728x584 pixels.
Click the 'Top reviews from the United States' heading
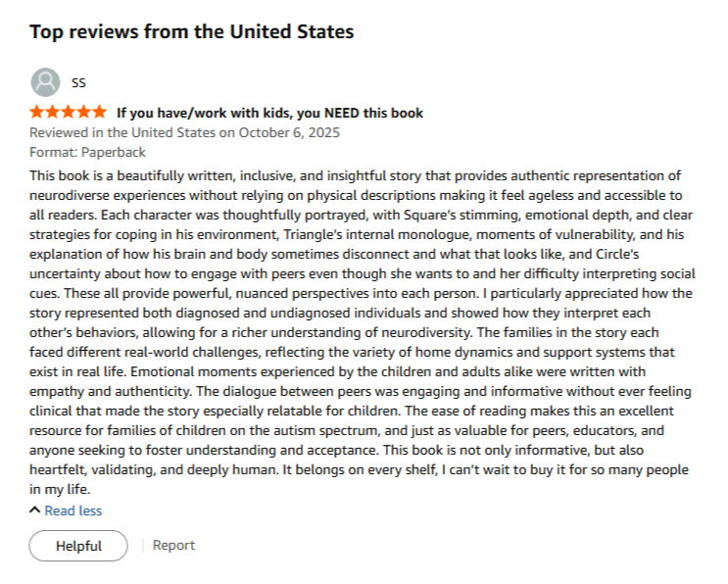[192, 31]
